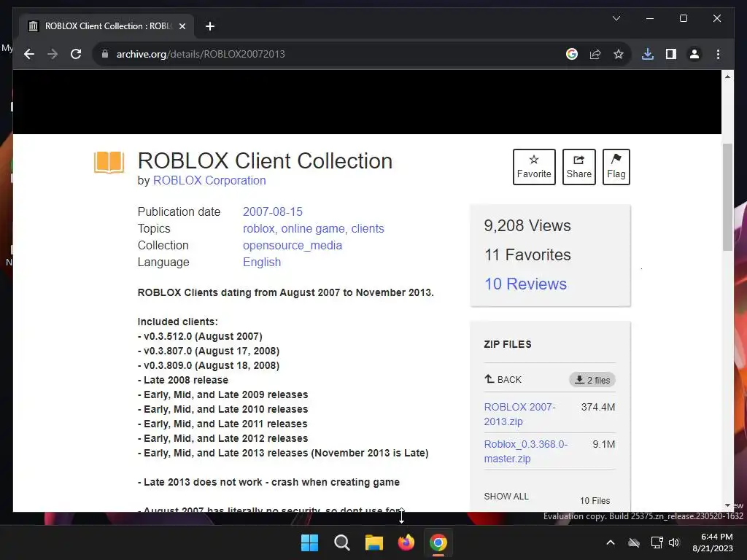Expand the tab search chevron

point(616,18)
